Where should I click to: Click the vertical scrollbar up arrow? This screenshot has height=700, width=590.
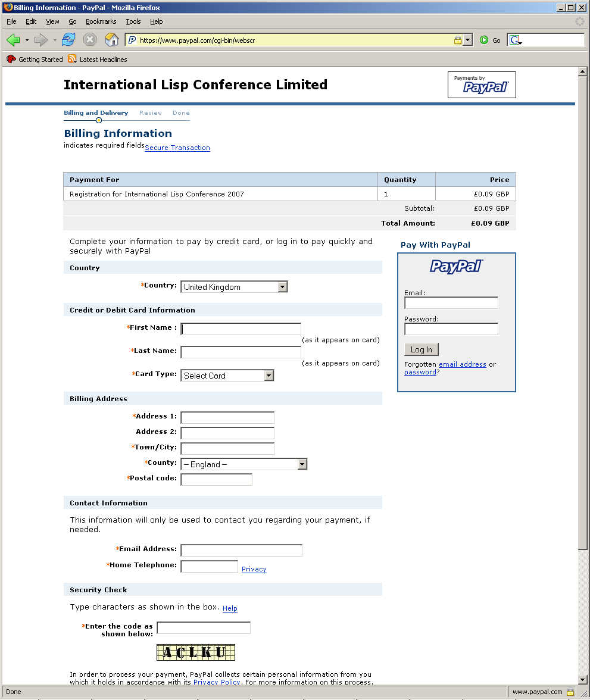pyautogui.click(x=582, y=71)
